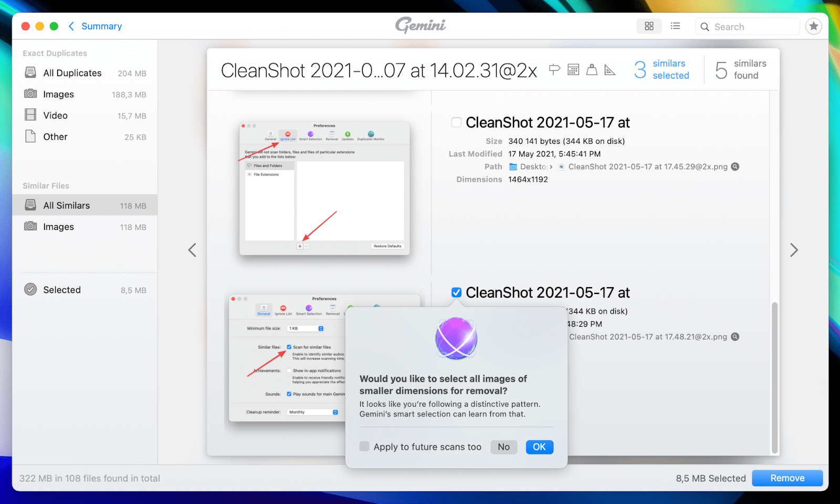Click Remove button
Image resolution: width=840 pixels, height=504 pixels.
[x=787, y=478]
